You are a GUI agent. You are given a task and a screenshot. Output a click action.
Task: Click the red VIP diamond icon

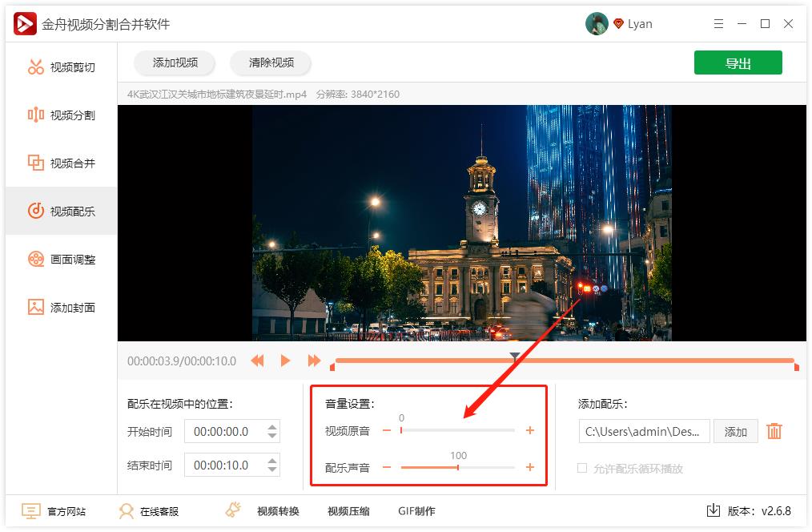point(618,24)
